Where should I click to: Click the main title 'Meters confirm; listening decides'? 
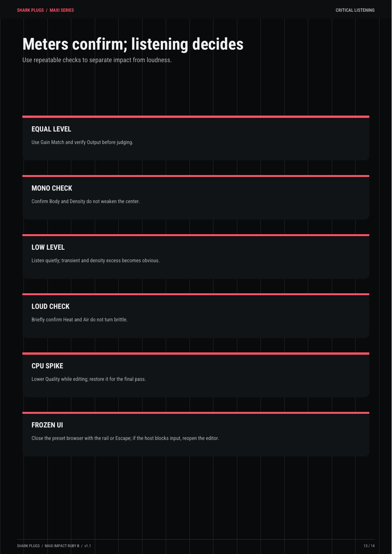(x=133, y=44)
